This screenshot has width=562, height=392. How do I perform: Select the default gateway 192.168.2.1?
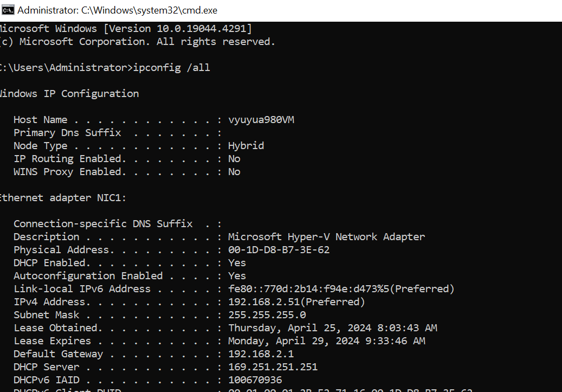[261, 354]
